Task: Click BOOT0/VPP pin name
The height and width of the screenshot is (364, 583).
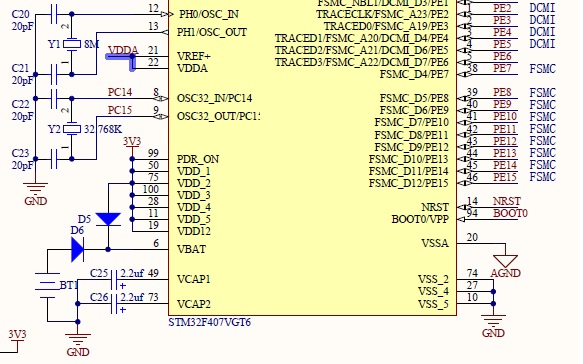Action: click(x=420, y=219)
